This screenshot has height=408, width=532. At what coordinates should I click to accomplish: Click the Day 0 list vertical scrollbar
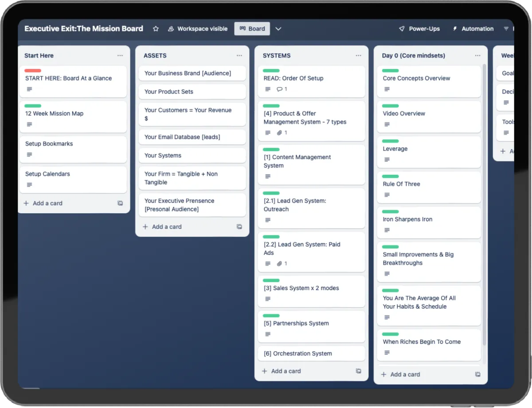click(484, 205)
